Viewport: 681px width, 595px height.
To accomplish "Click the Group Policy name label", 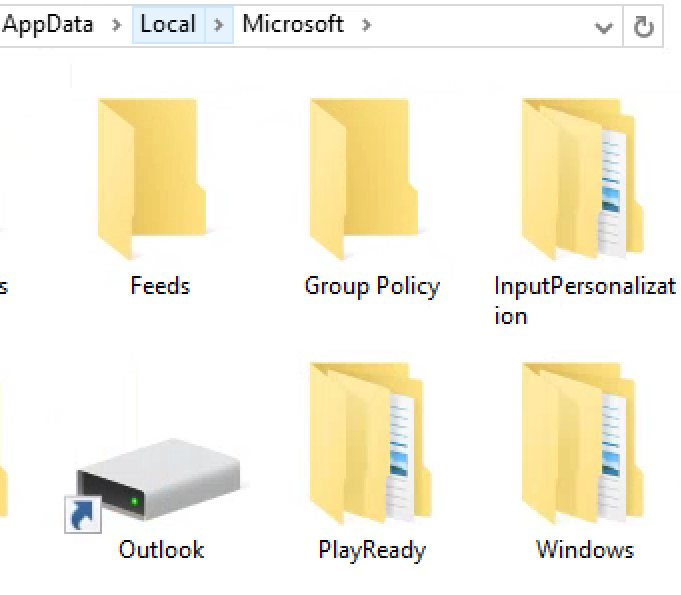I will 372,287.
